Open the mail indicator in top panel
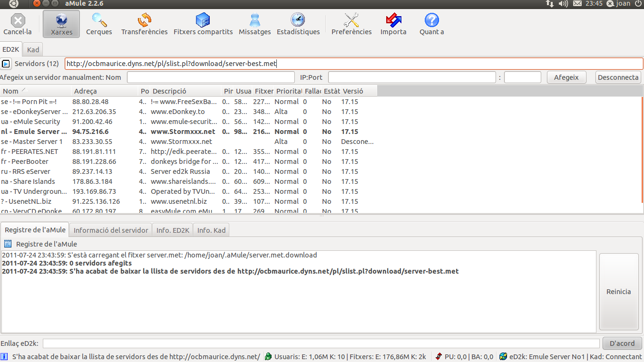This screenshot has width=644, height=362. click(x=577, y=4)
